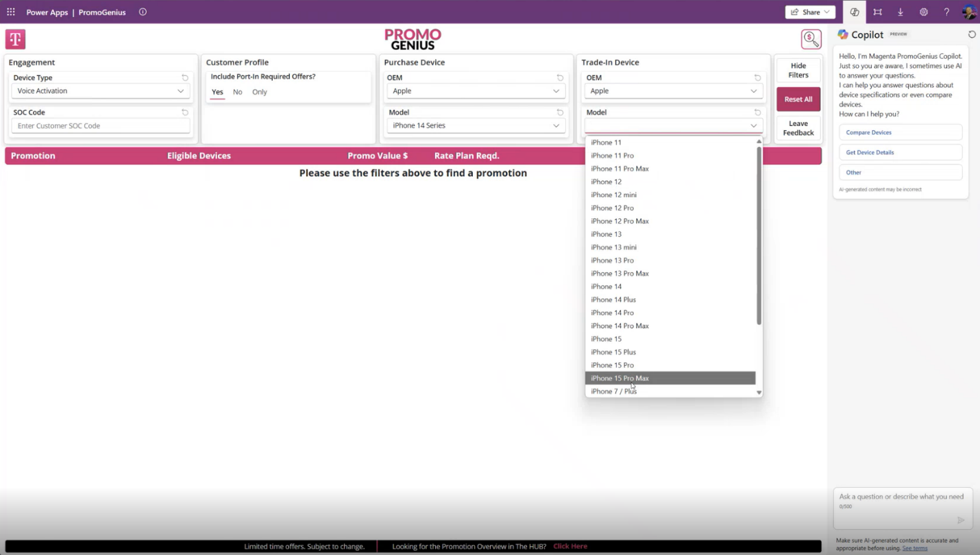Click the fit-to-screen icon in the top bar
The height and width of the screenshot is (555, 980).
click(x=878, y=12)
